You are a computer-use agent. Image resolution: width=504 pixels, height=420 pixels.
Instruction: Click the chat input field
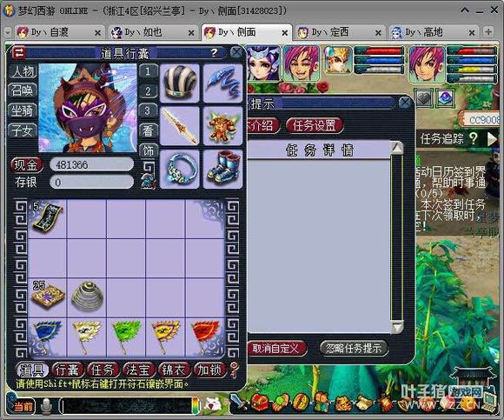[128, 406]
